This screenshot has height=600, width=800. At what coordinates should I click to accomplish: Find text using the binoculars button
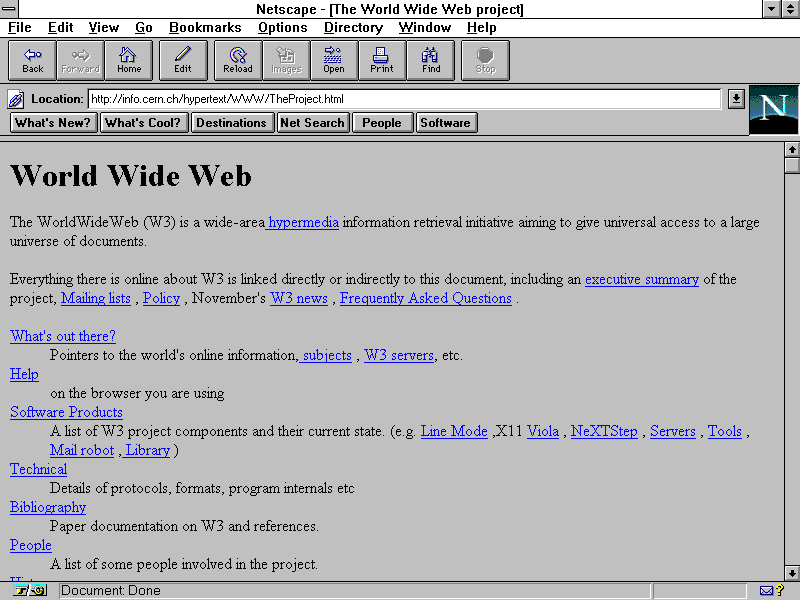[x=431, y=61]
